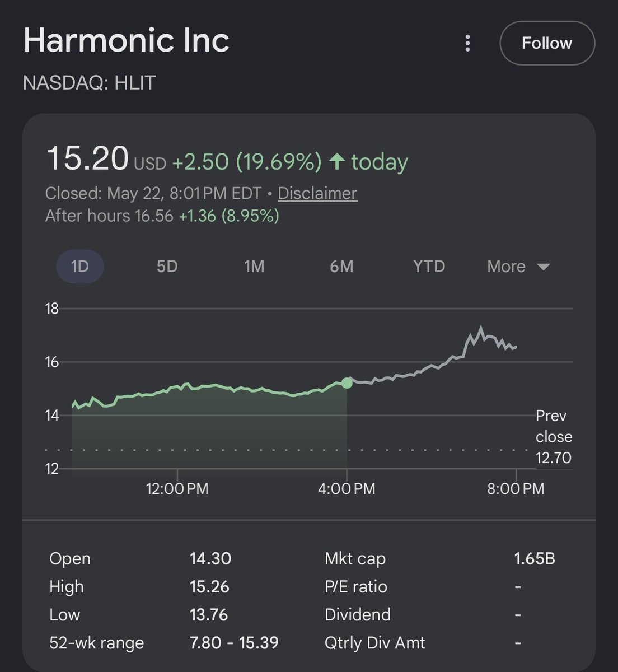Open the three-dot more options menu
Screen dimensions: 618x672
pyautogui.click(x=467, y=43)
